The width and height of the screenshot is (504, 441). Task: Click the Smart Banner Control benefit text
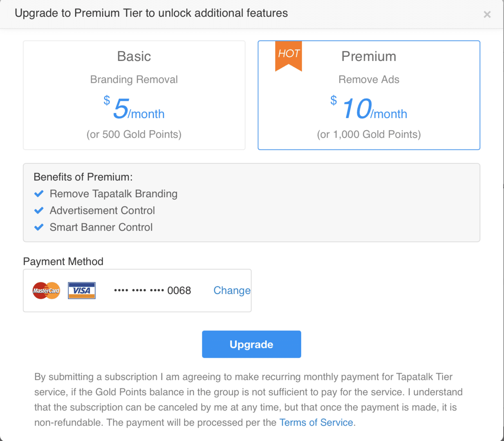[101, 227]
